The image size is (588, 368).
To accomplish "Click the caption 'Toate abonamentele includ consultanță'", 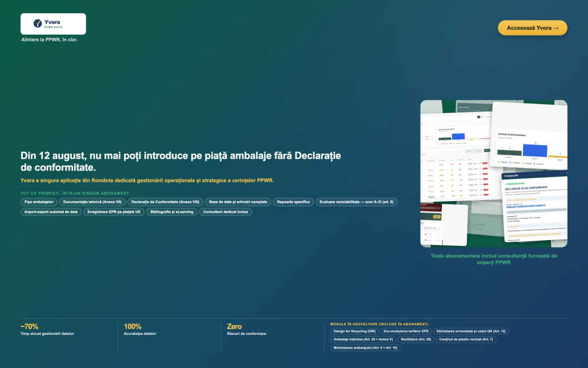I will tap(494, 259).
